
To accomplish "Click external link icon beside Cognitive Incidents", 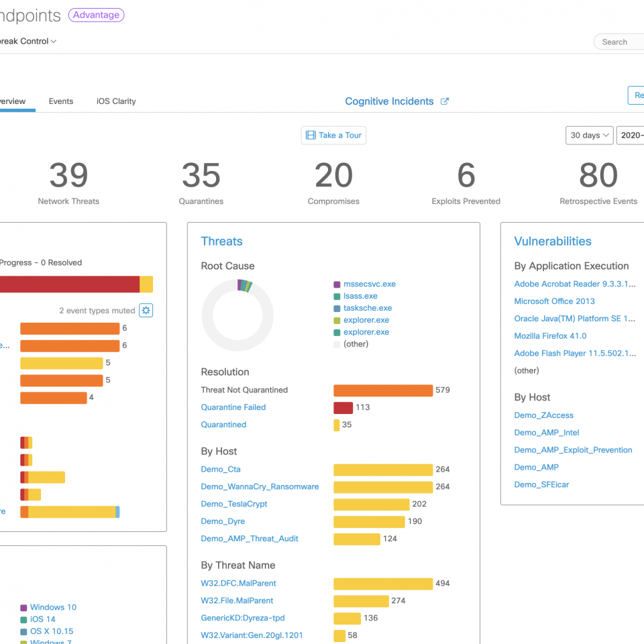I will click(x=444, y=101).
